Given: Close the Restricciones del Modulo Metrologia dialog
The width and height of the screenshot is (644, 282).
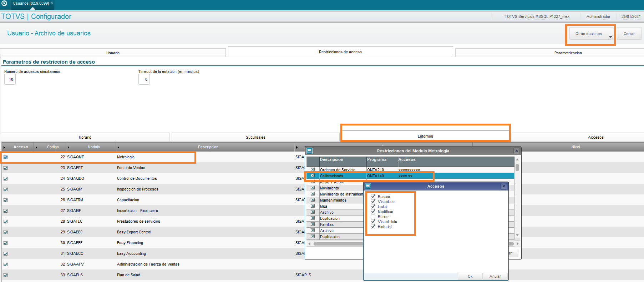Looking at the screenshot, I should click(516, 151).
